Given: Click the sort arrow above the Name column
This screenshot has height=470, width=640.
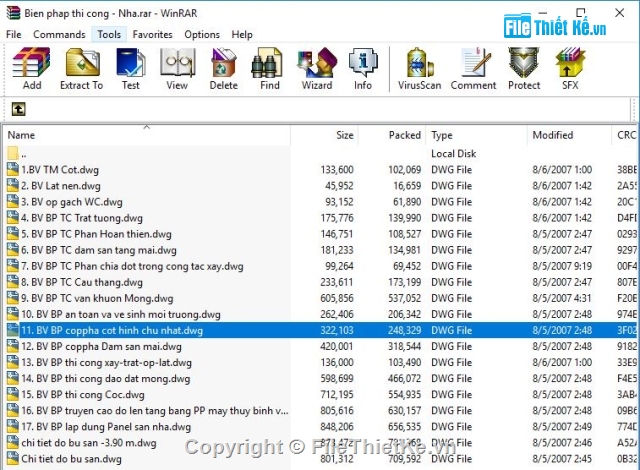Looking at the screenshot, I should (x=147, y=127).
